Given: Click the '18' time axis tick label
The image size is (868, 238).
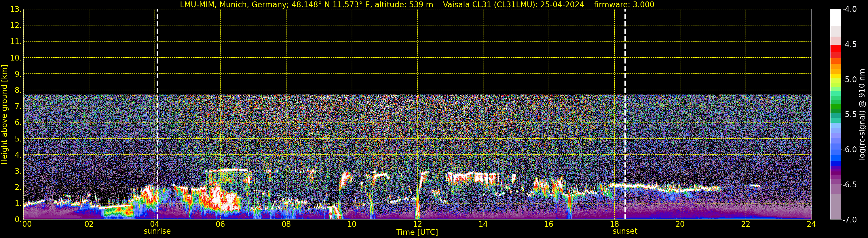Looking at the screenshot, I should tap(615, 224).
